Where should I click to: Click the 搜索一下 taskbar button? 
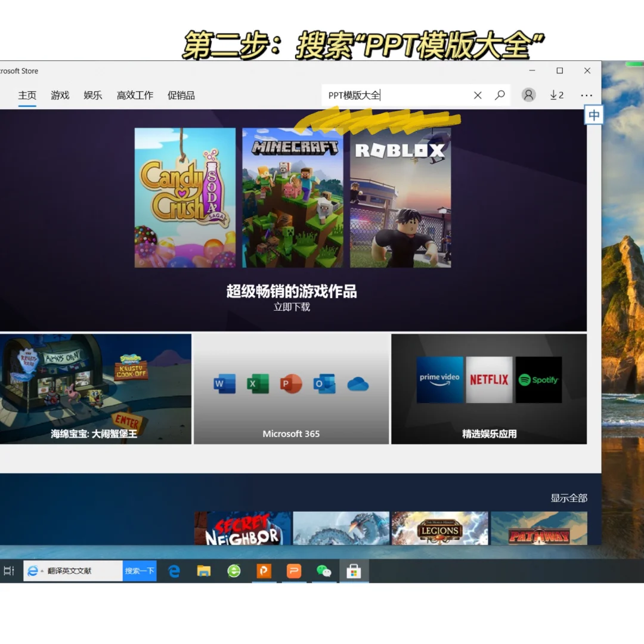(140, 571)
